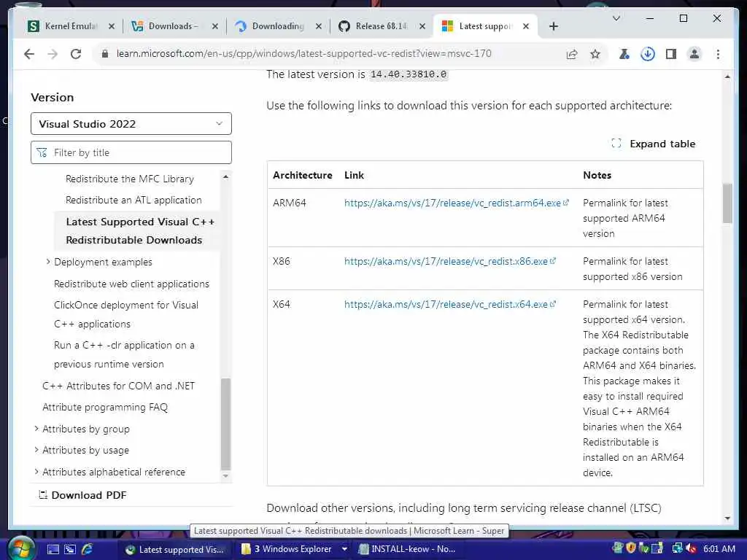Reload the page with the refresh icon
The image size is (747, 560).
pyautogui.click(x=76, y=54)
